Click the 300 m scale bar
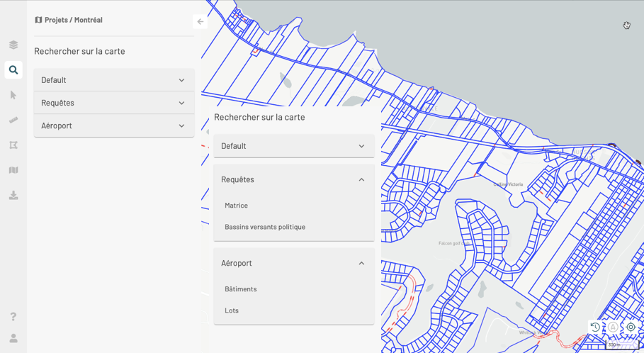Screen dimensions: 644x353 coord(621,345)
